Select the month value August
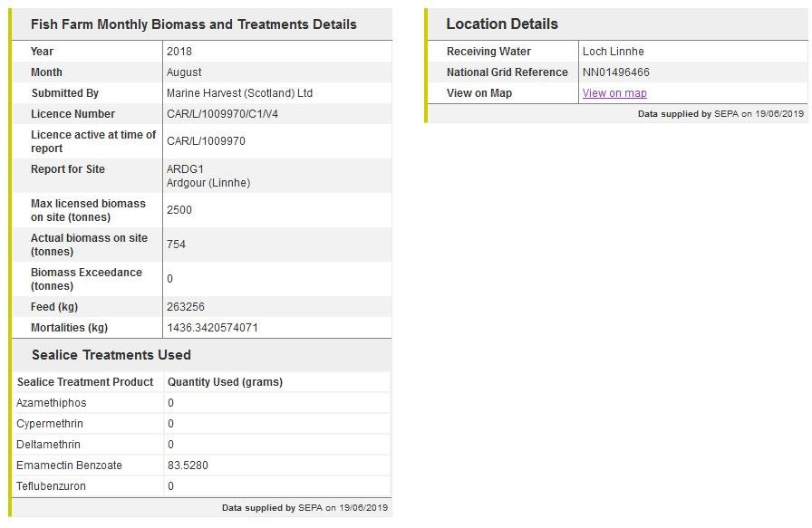812x528 pixels. (184, 72)
